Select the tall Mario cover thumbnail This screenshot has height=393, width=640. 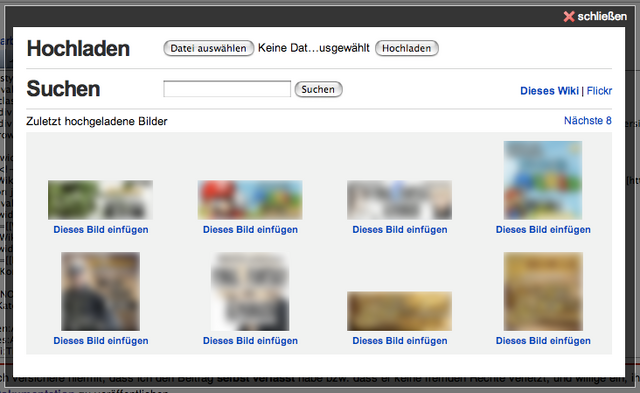tap(543, 180)
